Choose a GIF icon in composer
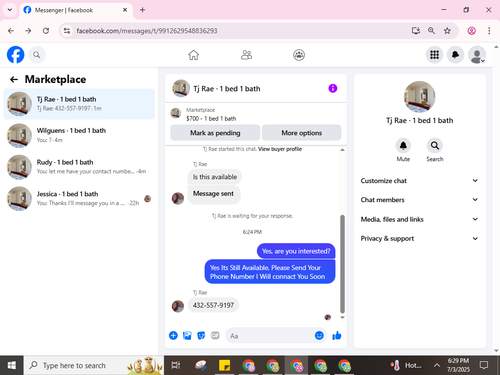Image resolution: width=500 pixels, height=375 pixels. pyautogui.click(x=215, y=335)
